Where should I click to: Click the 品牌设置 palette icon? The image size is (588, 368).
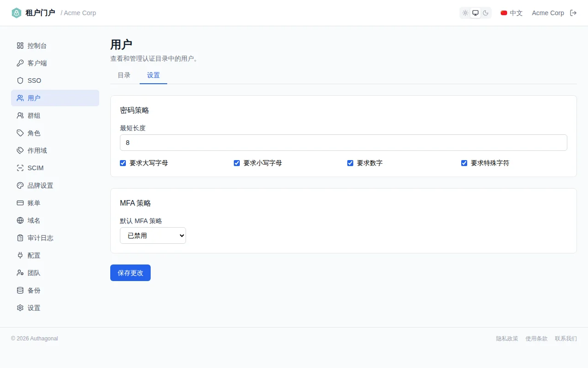[x=20, y=185]
